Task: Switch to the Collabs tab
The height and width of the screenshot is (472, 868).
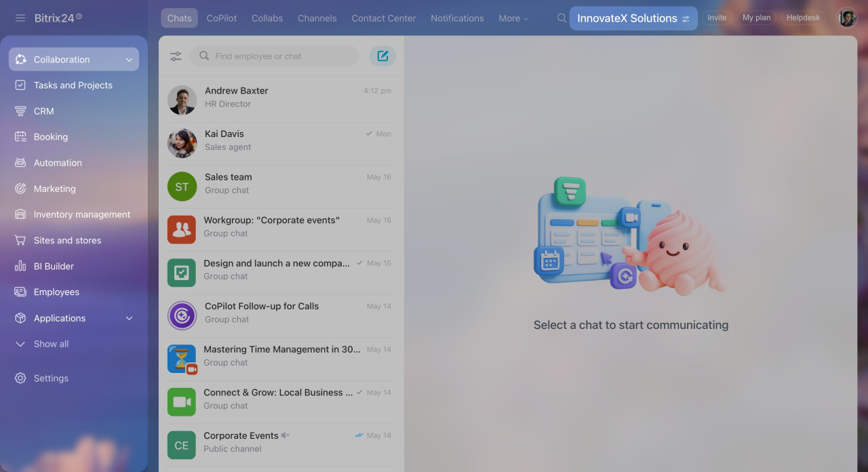Action: click(267, 18)
